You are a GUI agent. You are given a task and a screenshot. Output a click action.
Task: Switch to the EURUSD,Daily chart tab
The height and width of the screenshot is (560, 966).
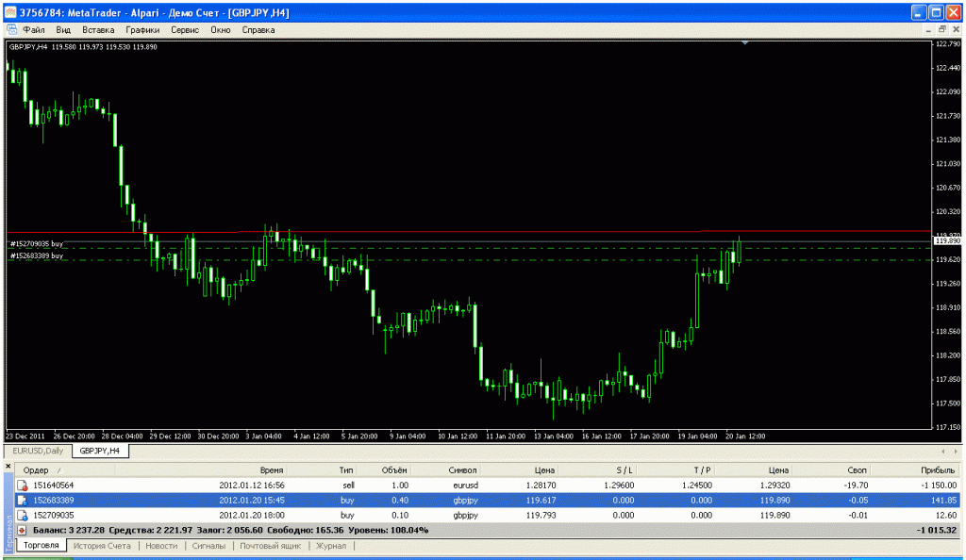tap(38, 452)
